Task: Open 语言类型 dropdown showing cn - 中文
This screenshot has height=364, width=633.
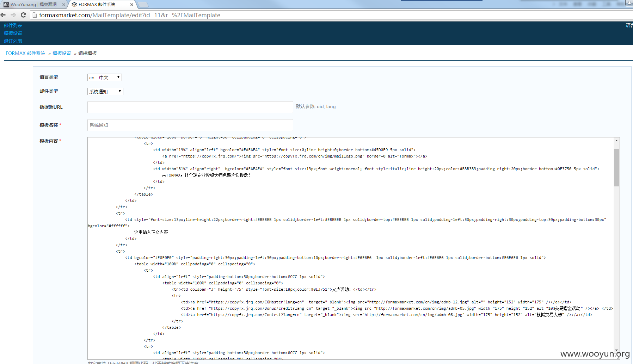Action: pyautogui.click(x=105, y=77)
